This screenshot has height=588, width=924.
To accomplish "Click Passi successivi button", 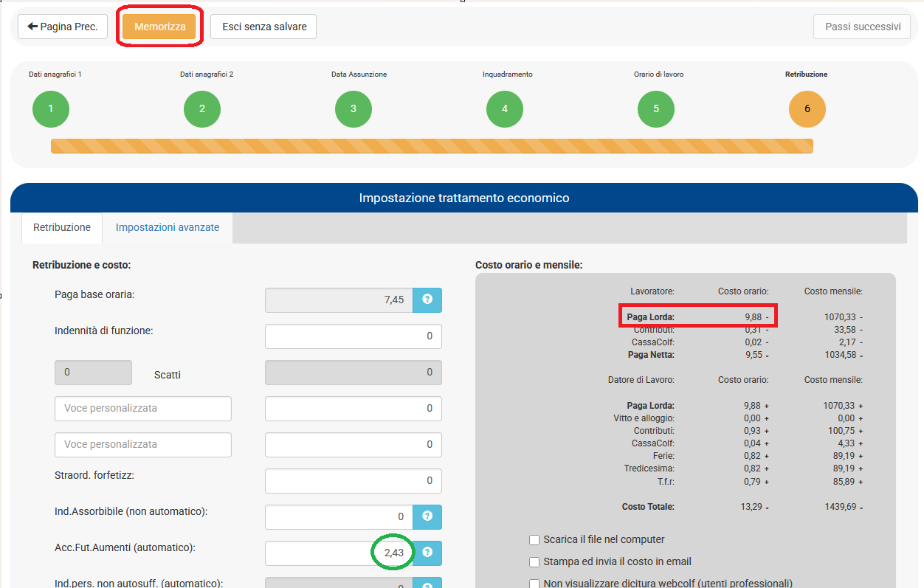I will tap(862, 27).
